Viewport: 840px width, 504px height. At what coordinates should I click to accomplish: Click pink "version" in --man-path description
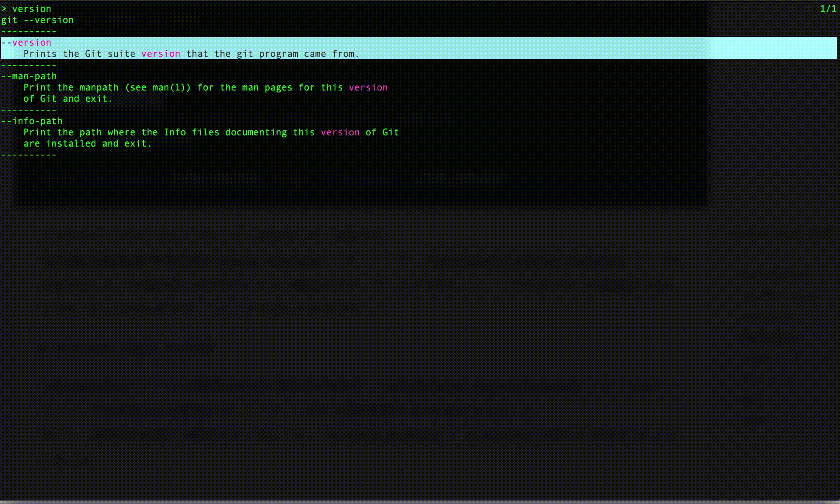click(x=368, y=87)
